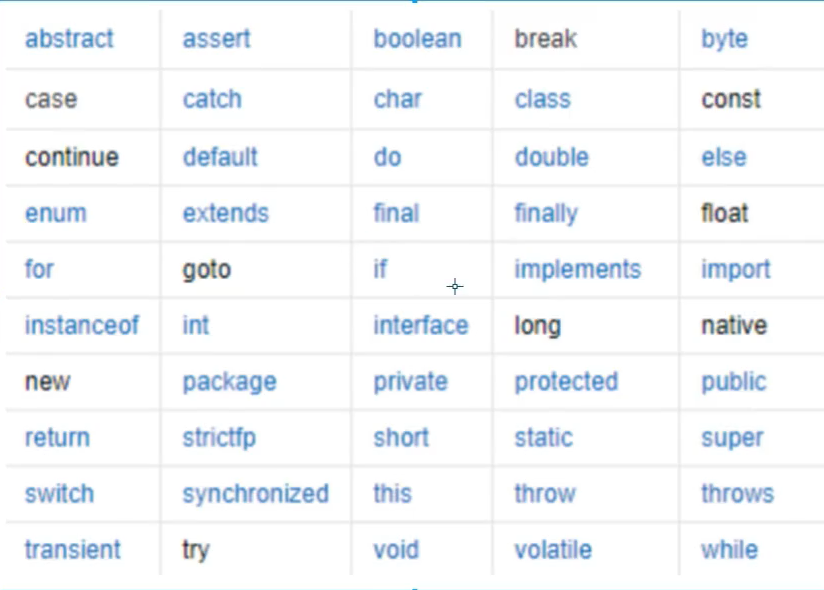
Task: Click the transient keyword link
Action: (73, 550)
